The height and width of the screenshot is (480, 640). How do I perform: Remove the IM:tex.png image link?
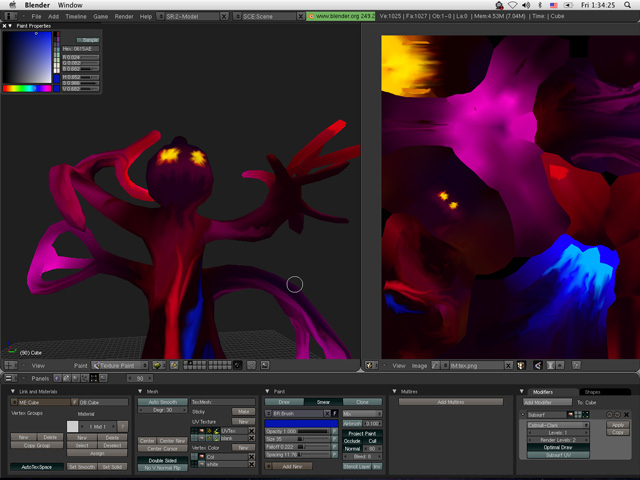(x=508, y=366)
